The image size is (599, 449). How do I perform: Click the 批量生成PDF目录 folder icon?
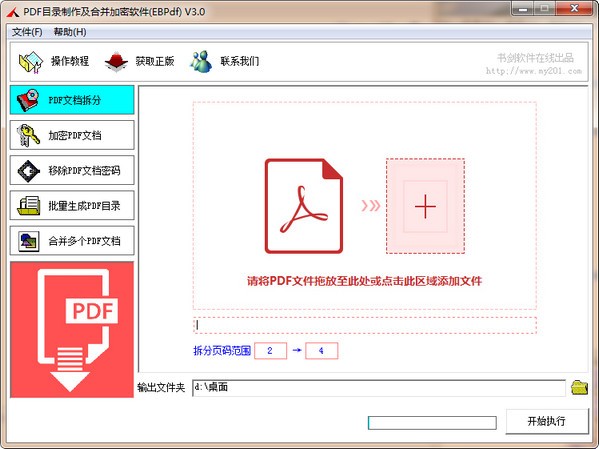(x=28, y=206)
